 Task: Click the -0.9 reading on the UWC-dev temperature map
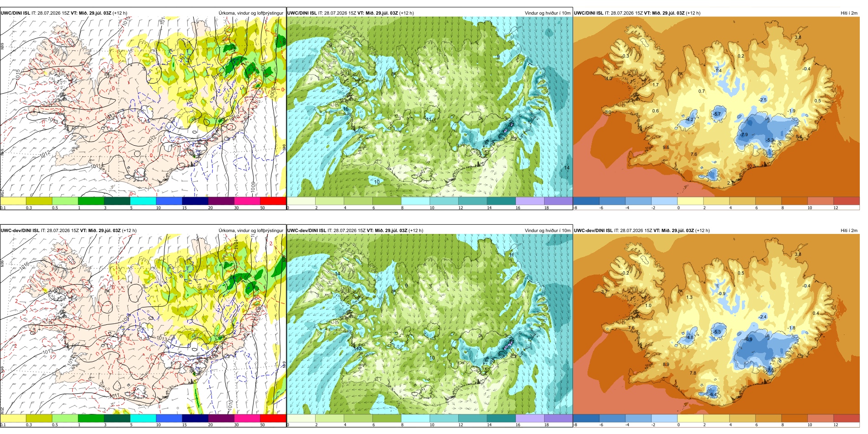(x=721, y=294)
